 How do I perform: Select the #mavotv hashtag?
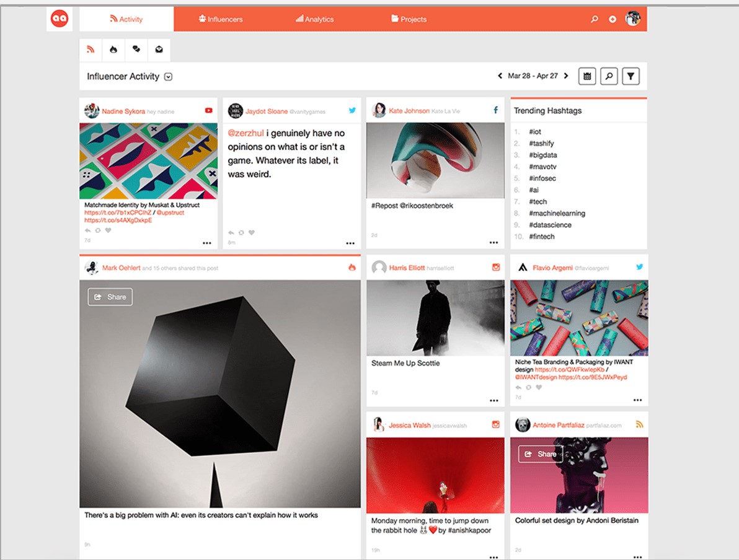(542, 167)
